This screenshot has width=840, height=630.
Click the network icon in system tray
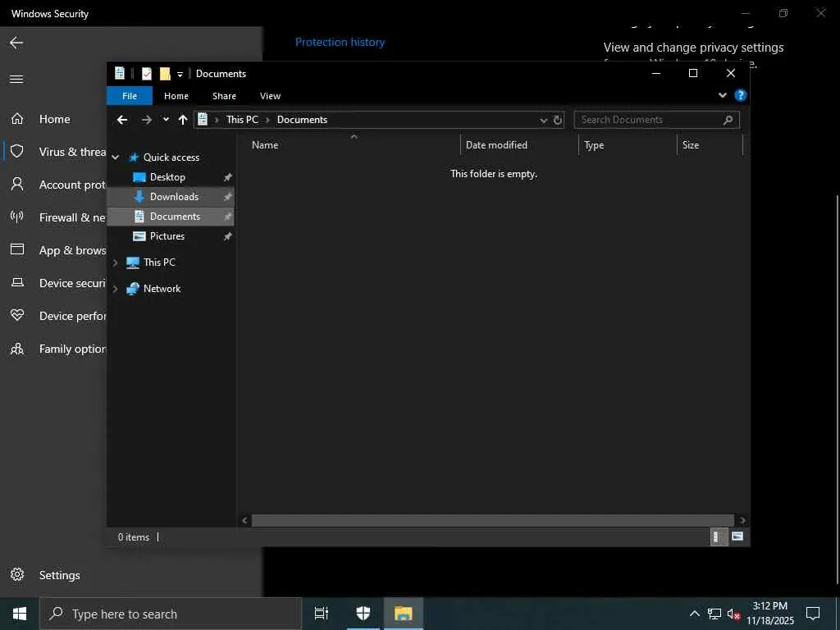[714, 614]
